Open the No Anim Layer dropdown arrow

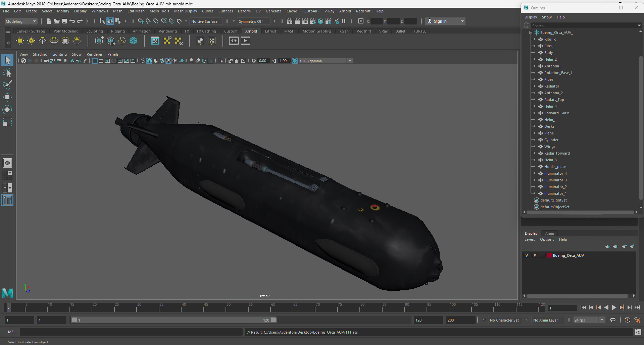tap(527, 320)
